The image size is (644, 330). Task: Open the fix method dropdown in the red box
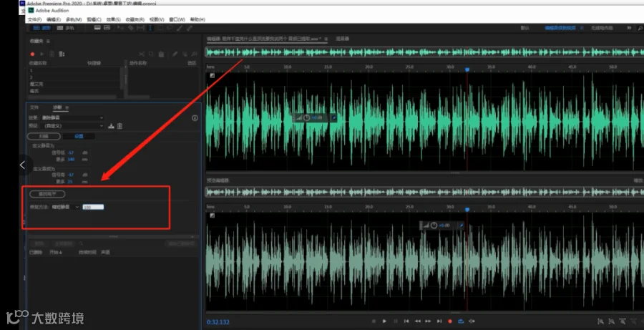(x=66, y=207)
